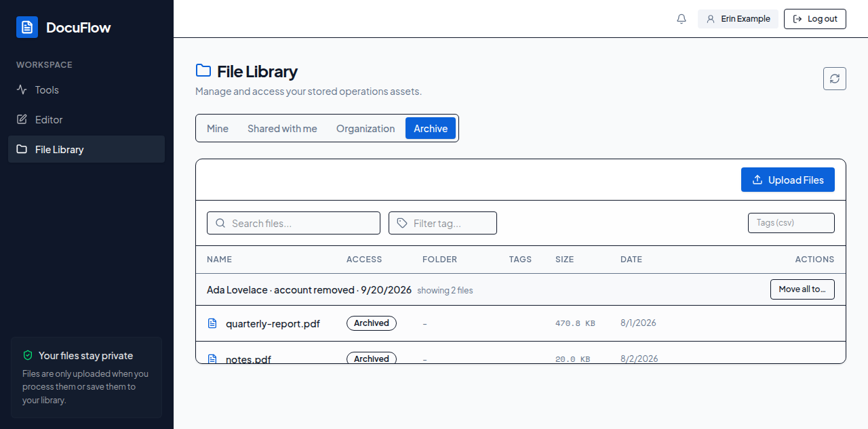The image size is (868, 429).
Task: Click the 8/1/2026 date cell
Action: pos(638,323)
